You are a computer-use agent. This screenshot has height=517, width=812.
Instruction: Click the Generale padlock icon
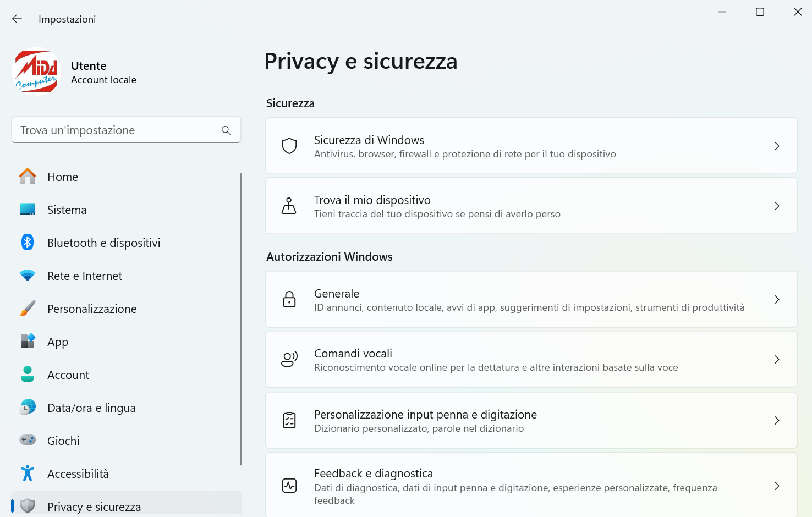click(x=289, y=299)
